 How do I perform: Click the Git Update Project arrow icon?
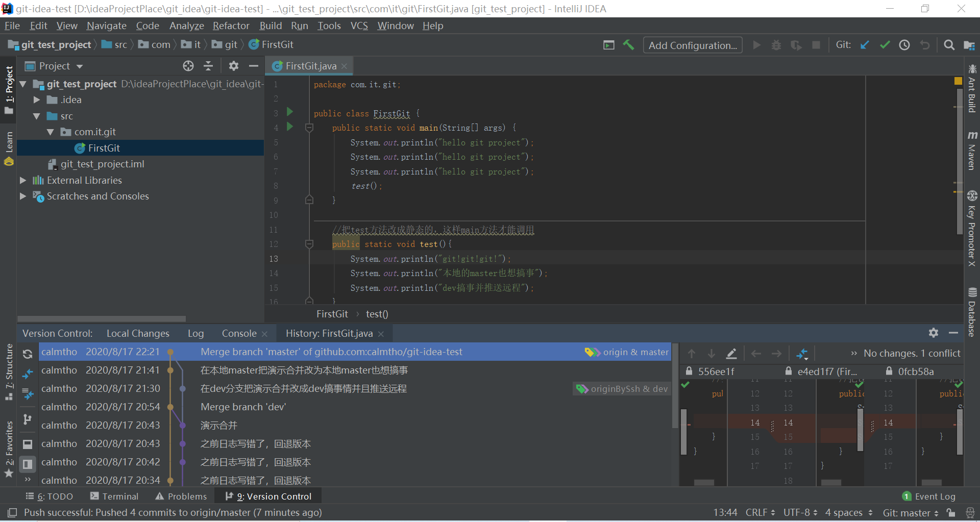(865, 45)
